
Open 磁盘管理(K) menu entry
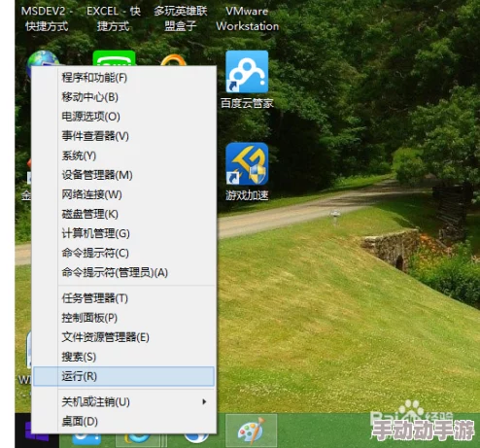[123, 214]
